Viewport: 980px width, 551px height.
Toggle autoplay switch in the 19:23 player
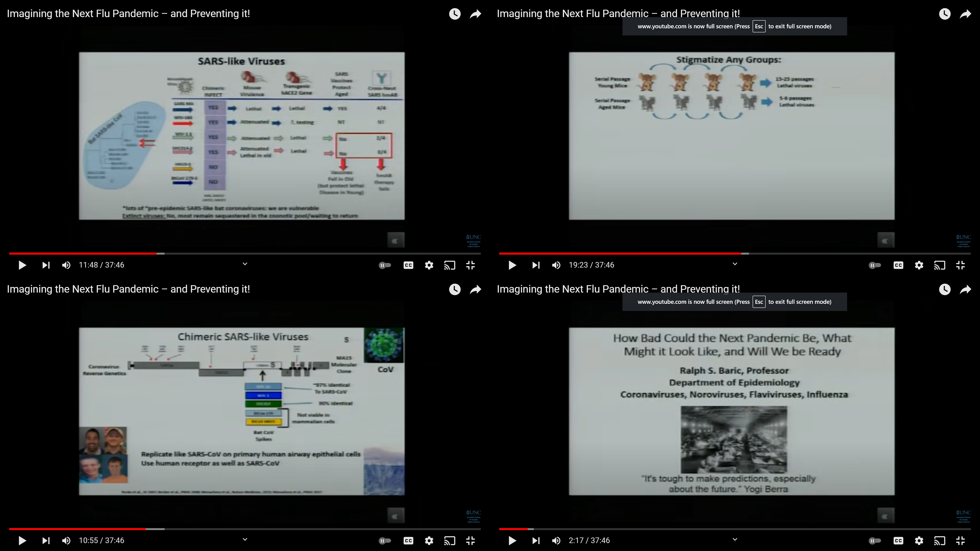(x=875, y=265)
